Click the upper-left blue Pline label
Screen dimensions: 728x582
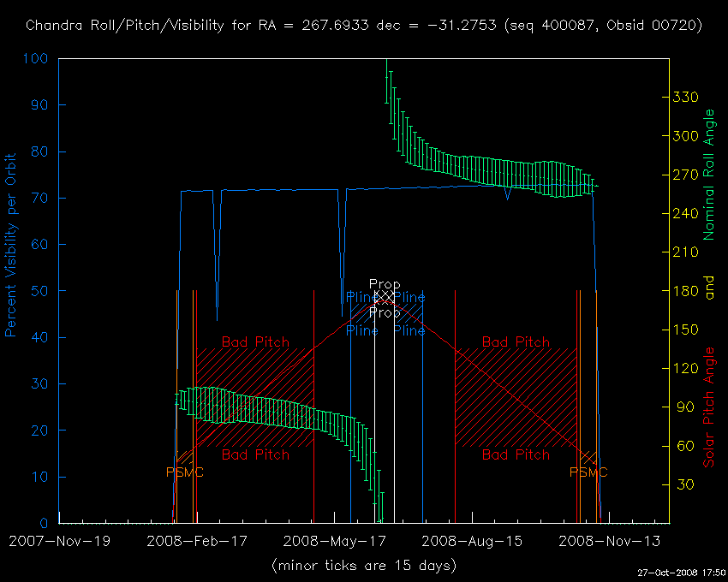(x=362, y=298)
